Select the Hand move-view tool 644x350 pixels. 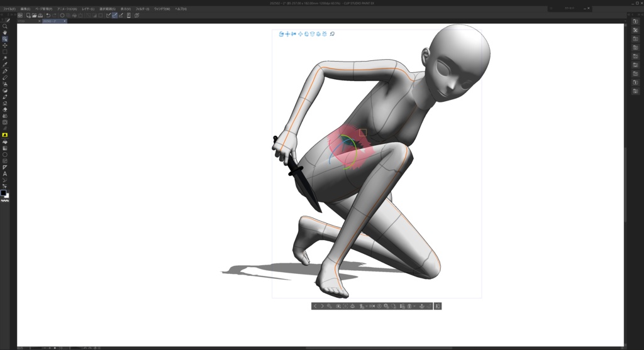pos(5,33)
